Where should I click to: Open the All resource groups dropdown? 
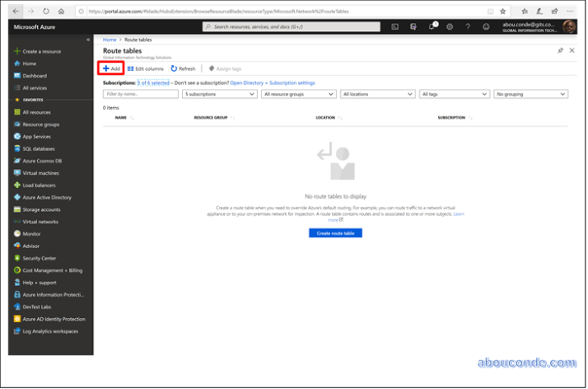point(298,94)
